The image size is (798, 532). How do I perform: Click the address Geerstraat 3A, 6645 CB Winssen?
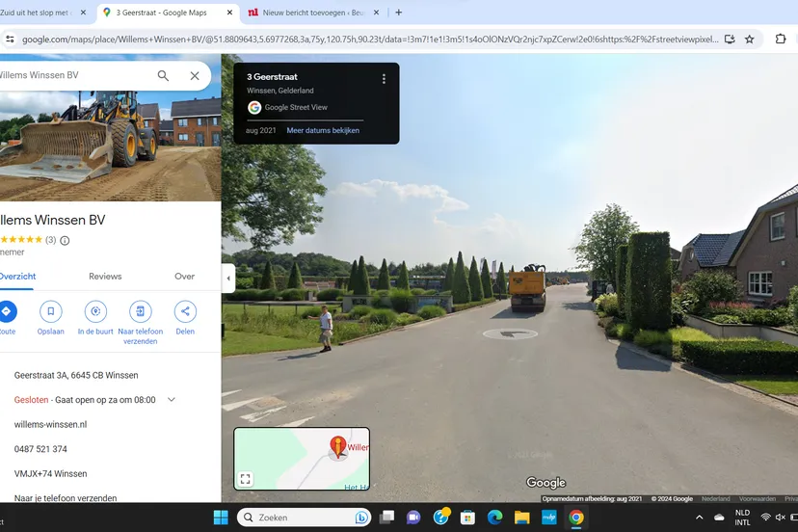click(76, 375)
